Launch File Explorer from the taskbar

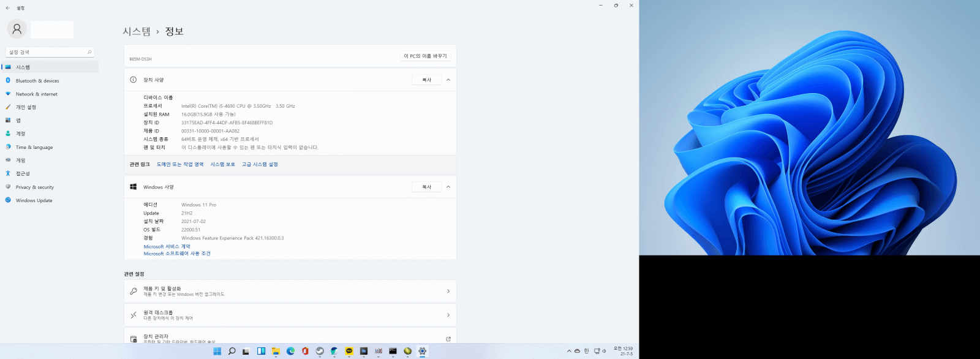[x=276, y=351]
